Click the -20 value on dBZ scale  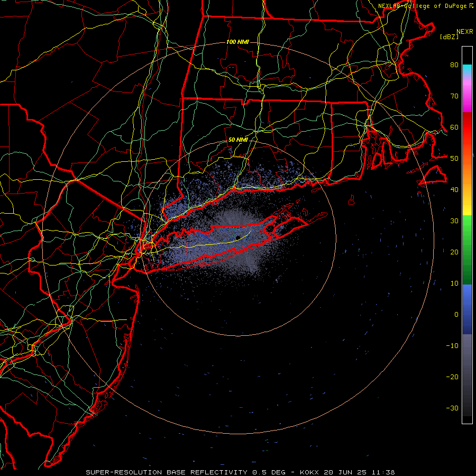[452, 377]
